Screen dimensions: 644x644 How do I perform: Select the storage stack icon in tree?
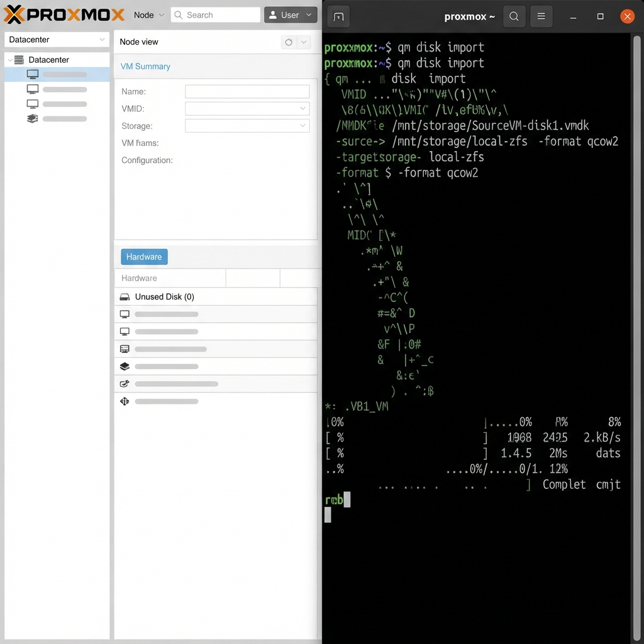coord(33,119)
